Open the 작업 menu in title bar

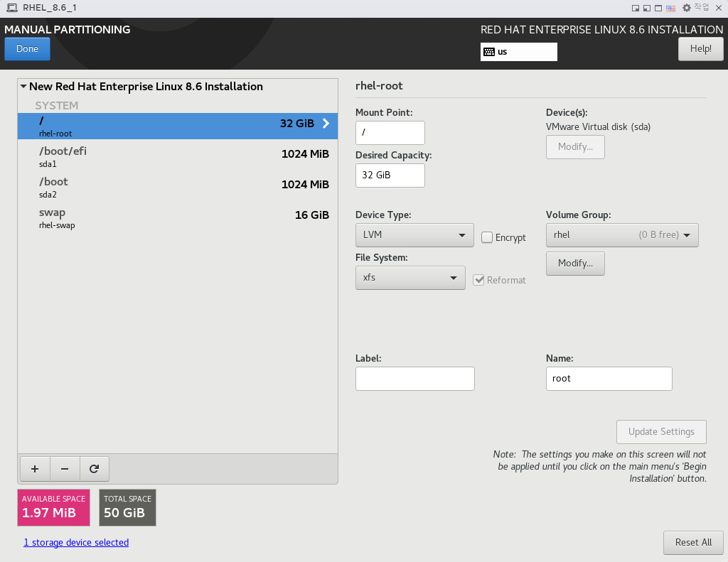point(702,7)
